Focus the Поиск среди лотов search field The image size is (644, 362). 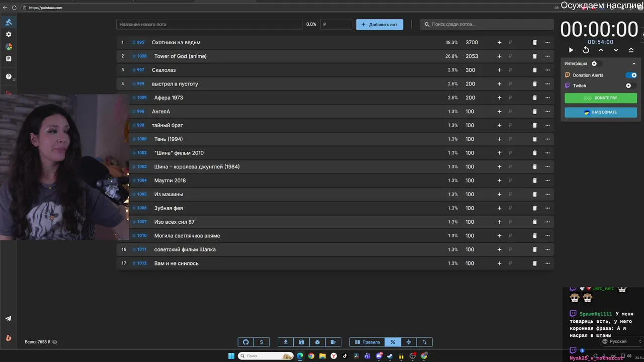(487, 24)
